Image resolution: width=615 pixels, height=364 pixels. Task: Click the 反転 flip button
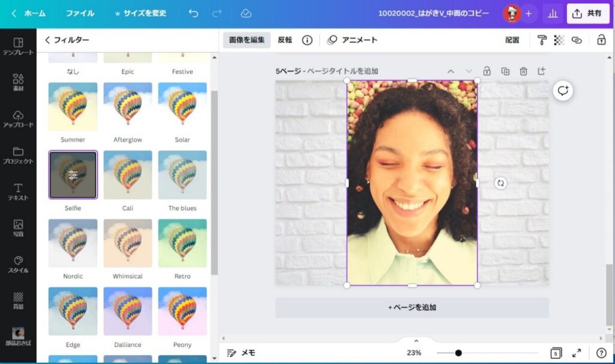(x=285, y=40)
